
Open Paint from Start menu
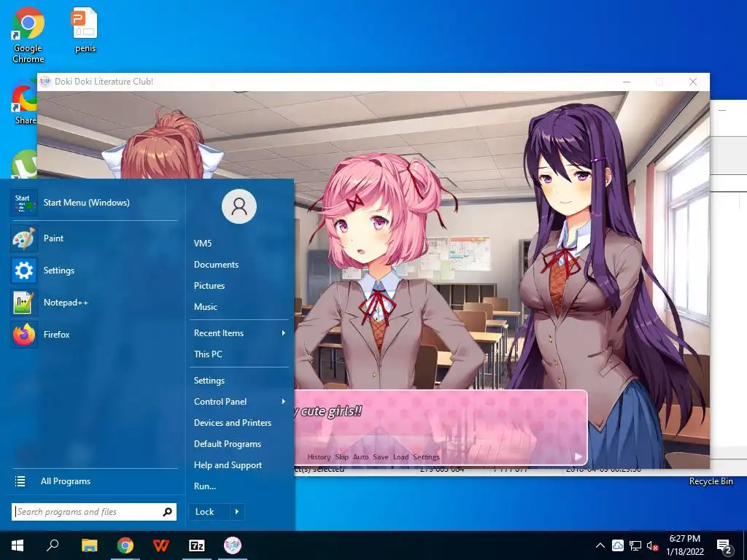[96, 238]
